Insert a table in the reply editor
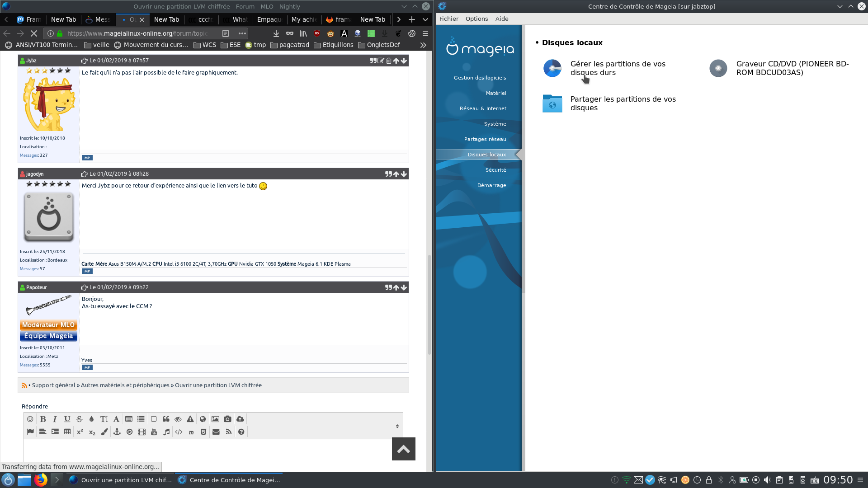This screenshot has height=488, width=868. point(67,432)
